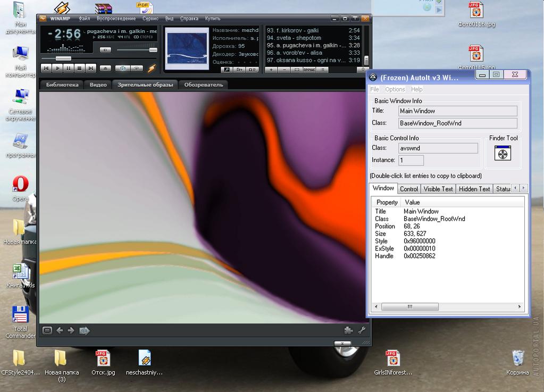The height and width of the screenshot is (392, 544).
Task: Click the Winamp lightning bolt icon
Action: click(152, 68)
